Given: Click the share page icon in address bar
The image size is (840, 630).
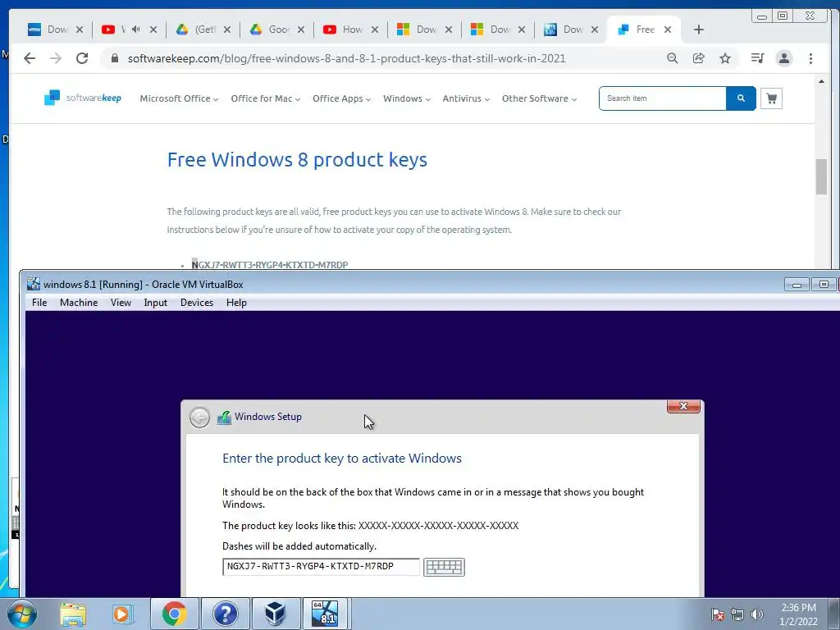Looking at the screenshot, I should point(699,58).
